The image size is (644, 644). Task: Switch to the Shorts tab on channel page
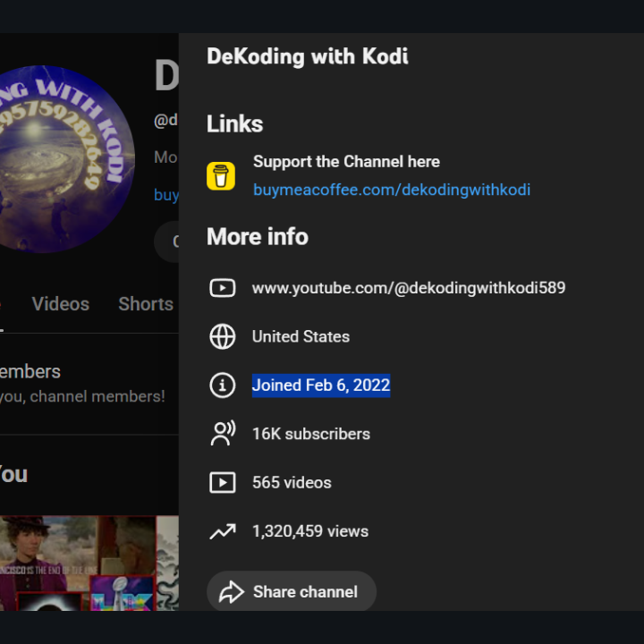pos(146,304)
